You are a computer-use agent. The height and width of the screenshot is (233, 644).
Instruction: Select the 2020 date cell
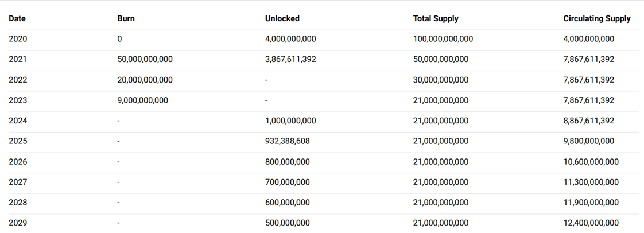[18, 39]
